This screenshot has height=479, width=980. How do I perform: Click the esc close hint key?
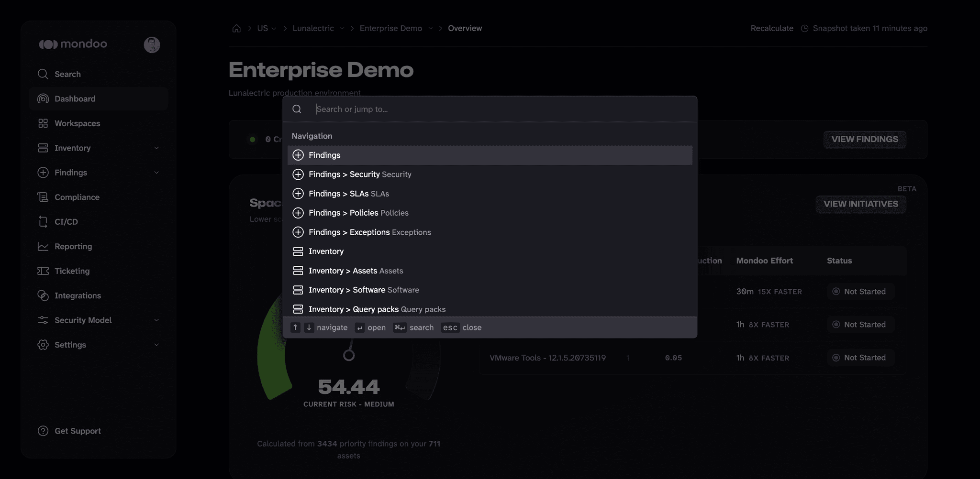[450, 327]
